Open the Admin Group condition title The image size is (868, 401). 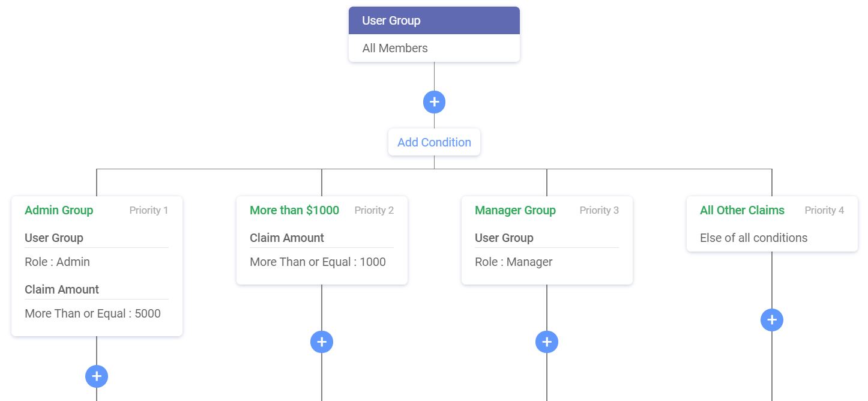[59, 210]
